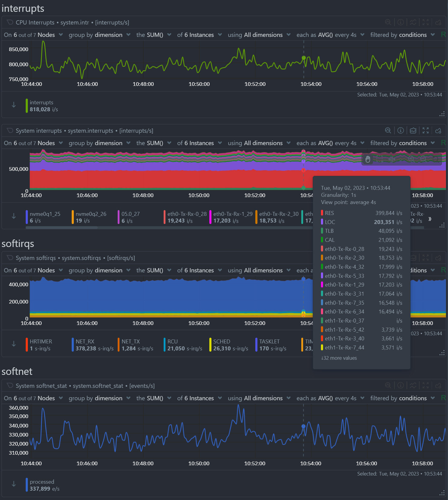The width and height of the screenshot is (448, 500).
Task: Select the hand pan tool in chart toolbox
Action: (x=368, y=159)
